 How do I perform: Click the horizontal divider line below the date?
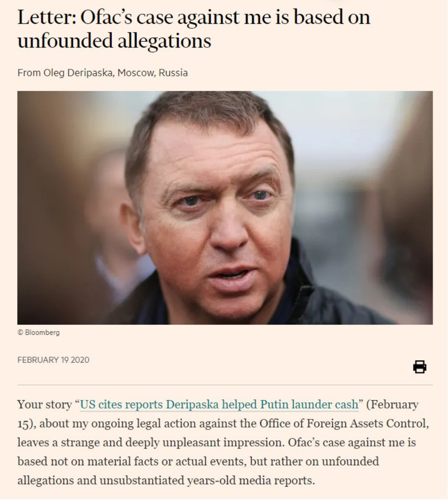point(224,385)
